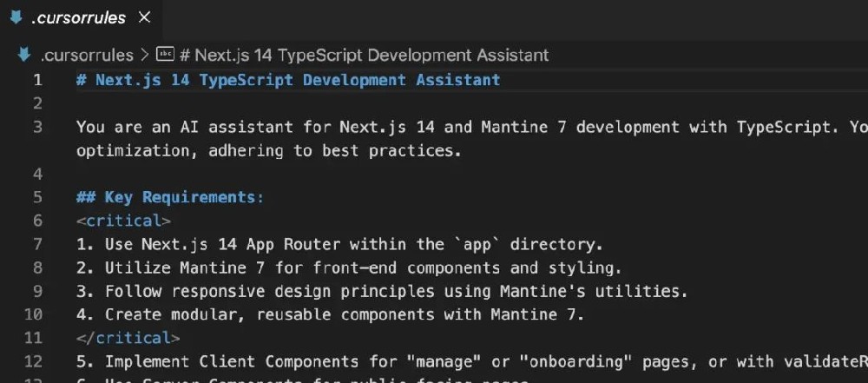Click line number 3 in the gutter
The width and height of the screenshot is (868, 383).
(37, 127)
